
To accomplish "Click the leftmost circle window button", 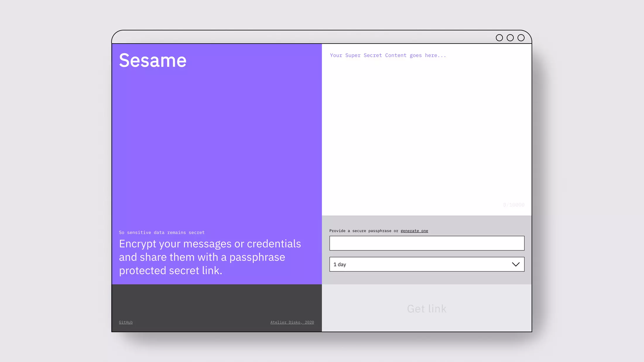I will pyautogui.click(x=499, y=38).
